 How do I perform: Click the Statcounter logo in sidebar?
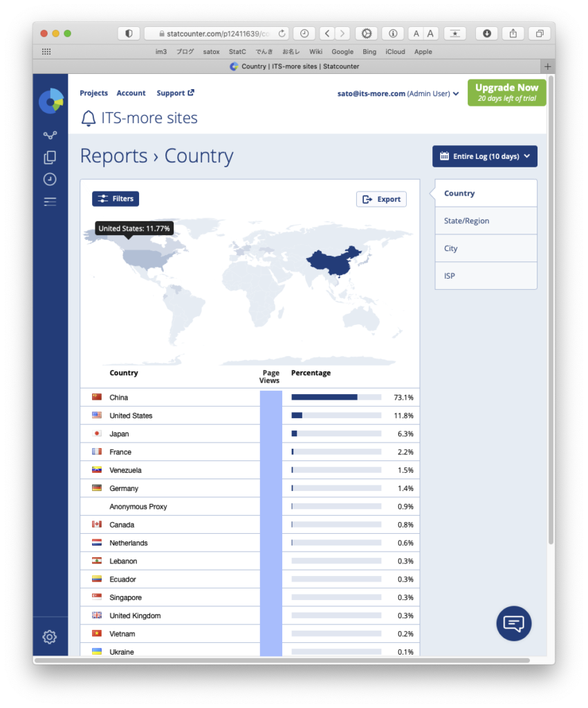tap(50, 101)
